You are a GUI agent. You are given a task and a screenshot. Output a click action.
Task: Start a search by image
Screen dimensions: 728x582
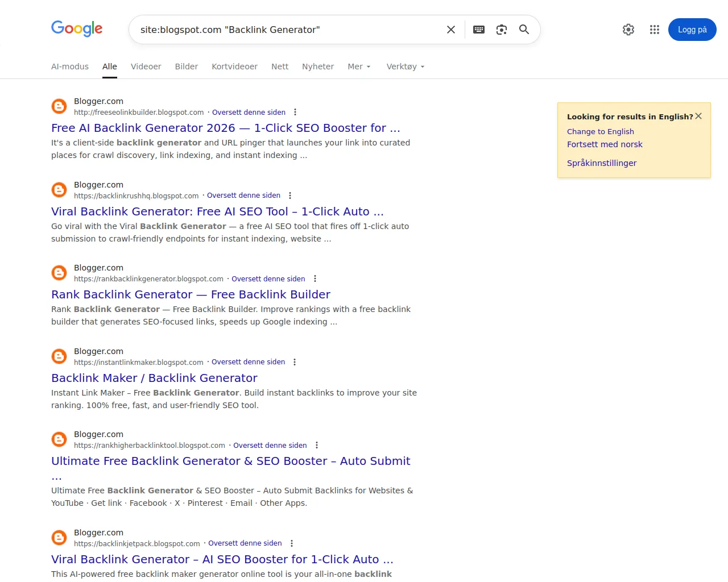[x=501, y=30]
